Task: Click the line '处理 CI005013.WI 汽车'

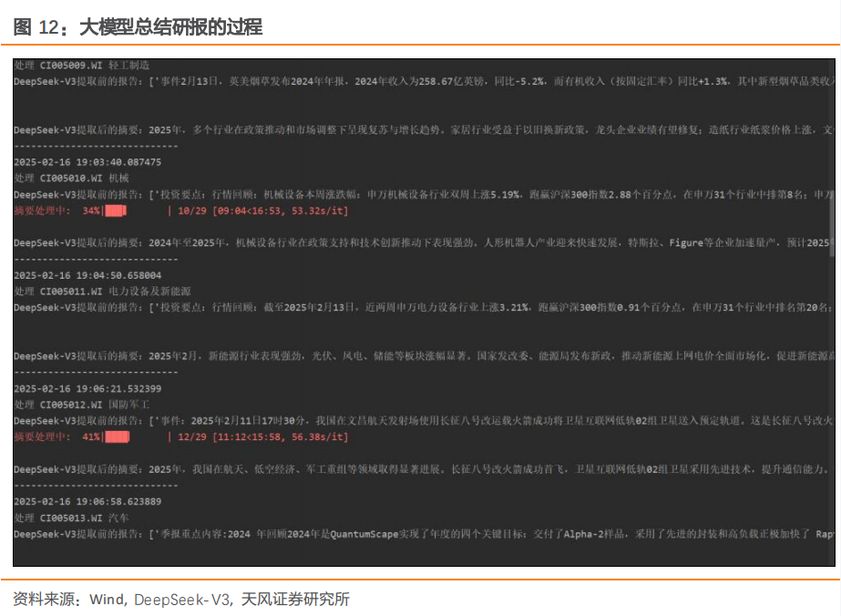Action: tap(71, 518)
